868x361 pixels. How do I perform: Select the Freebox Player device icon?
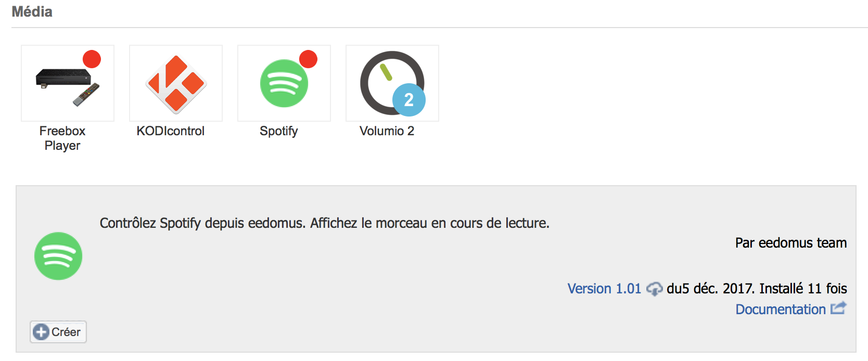pos(68,83)
